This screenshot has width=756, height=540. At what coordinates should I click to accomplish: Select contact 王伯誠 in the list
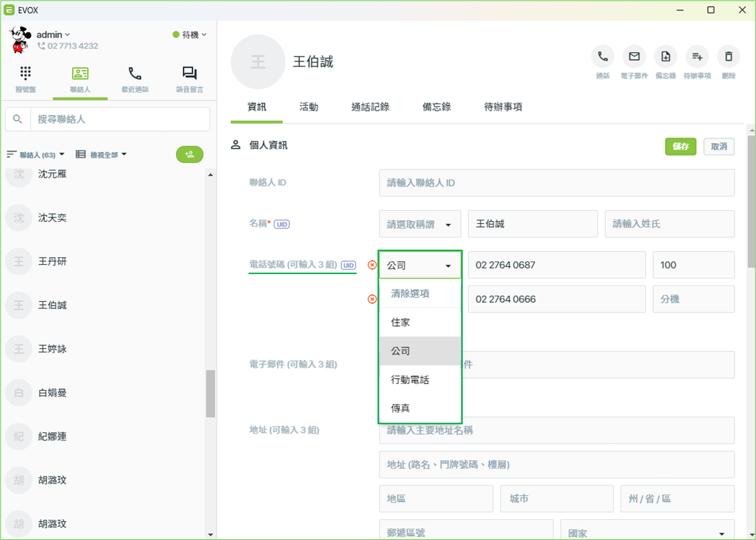click(x=103, y=305)
